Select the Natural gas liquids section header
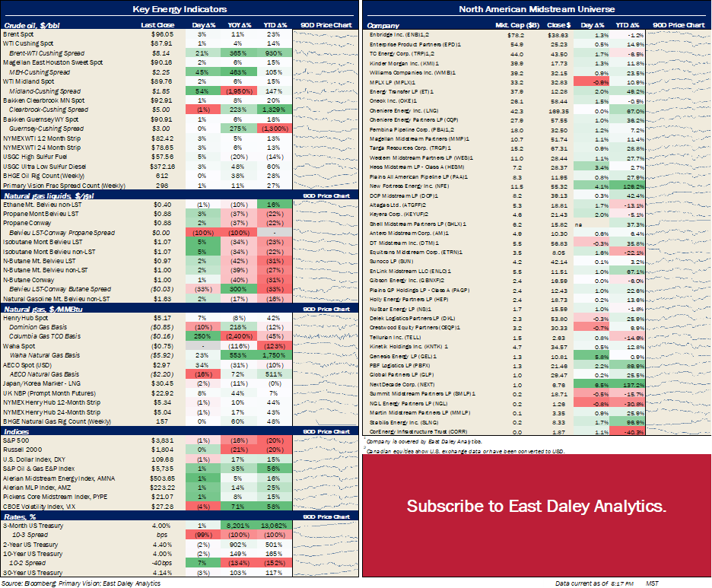712x588 pixels. (x=49, y=195)
